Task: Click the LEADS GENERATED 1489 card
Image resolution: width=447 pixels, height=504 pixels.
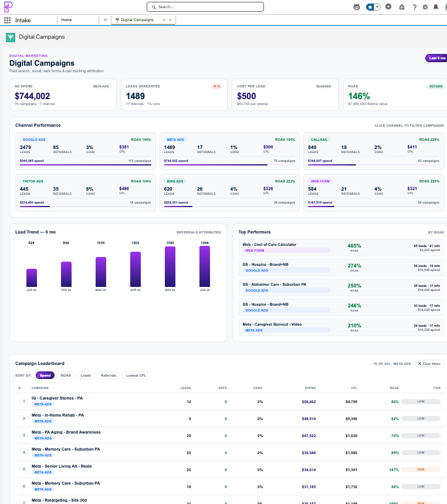Action: (174, 95)
